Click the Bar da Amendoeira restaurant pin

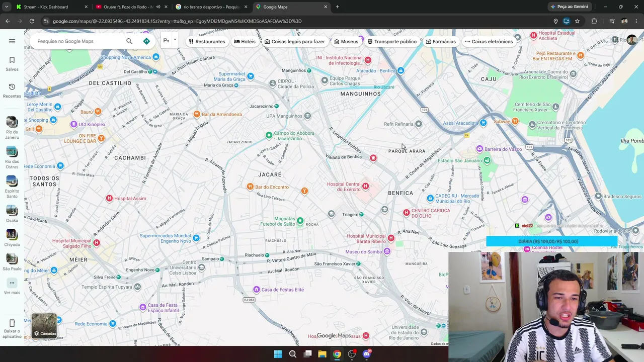click(x=197, y=114)
